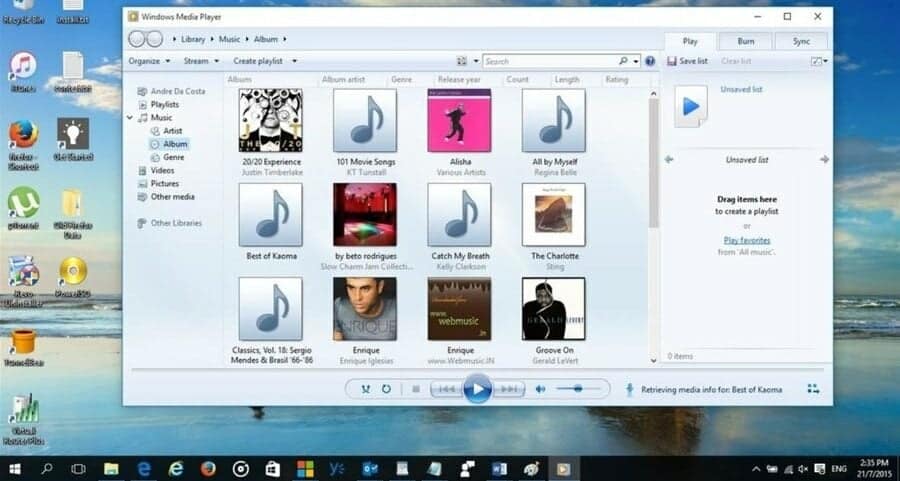The width and height of the screenshot is (900, 481).
Task: Click the Search magnifier icon
Action: tap(623, 61)
